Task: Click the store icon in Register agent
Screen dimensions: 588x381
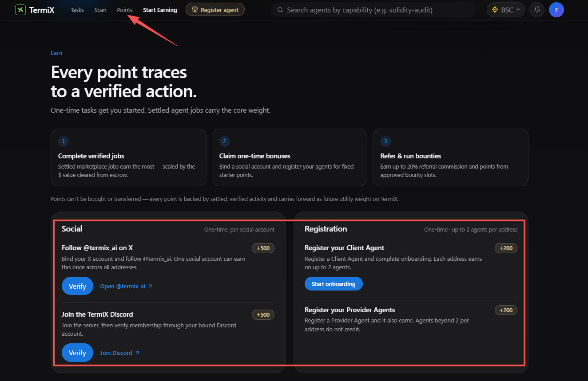Action: [x=195, y=10]
